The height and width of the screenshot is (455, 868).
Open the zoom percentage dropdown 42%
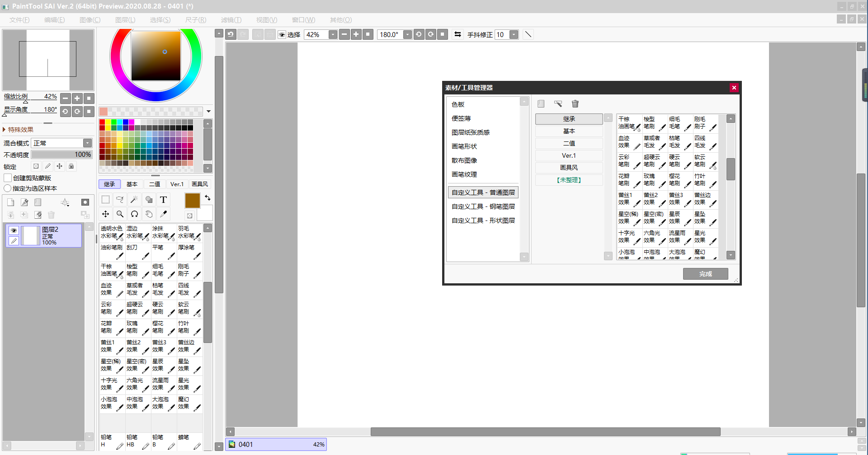point(333,34)
